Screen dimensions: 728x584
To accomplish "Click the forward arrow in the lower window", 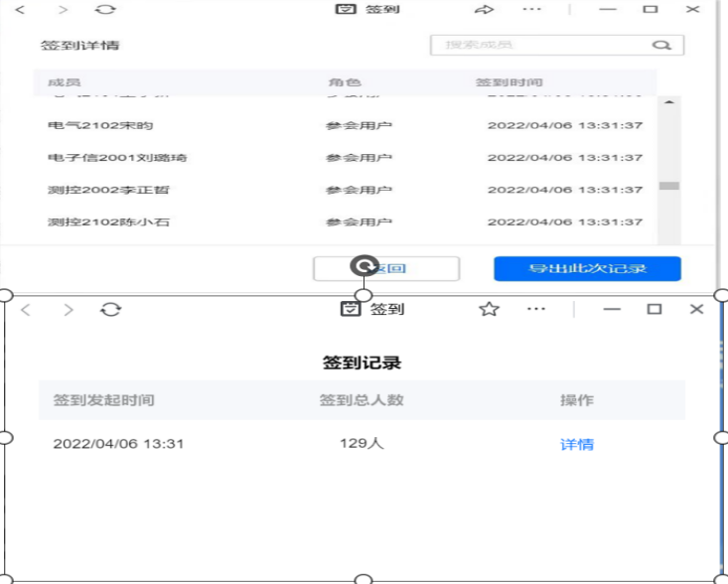I will [x=69, y=309].
